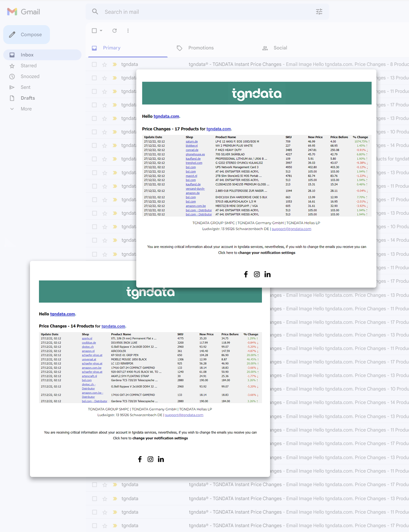The width and height of the screenshot is (409, 532).
Task: Open the select-all dropdown arrow
Action: [x=101, y=31]
